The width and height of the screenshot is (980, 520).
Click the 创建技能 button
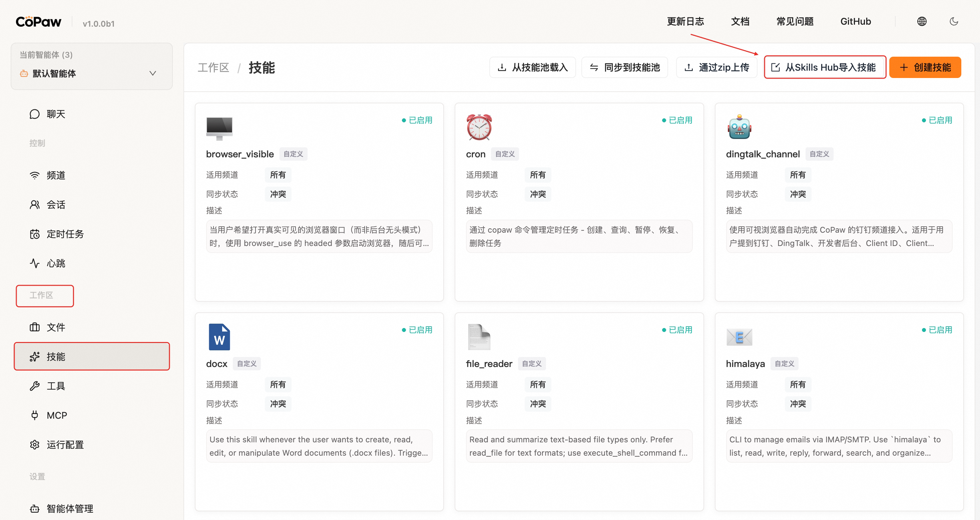tap(925, 68)
